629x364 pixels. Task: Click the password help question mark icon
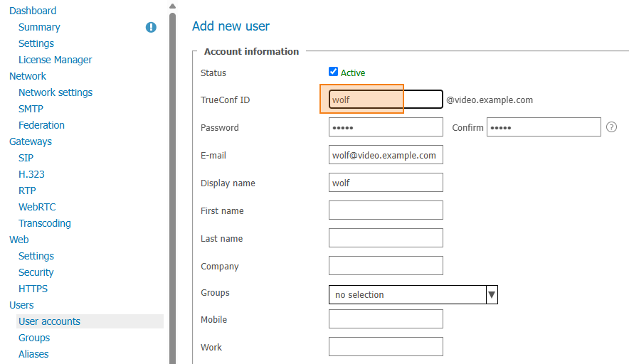[x=611, y=127]
